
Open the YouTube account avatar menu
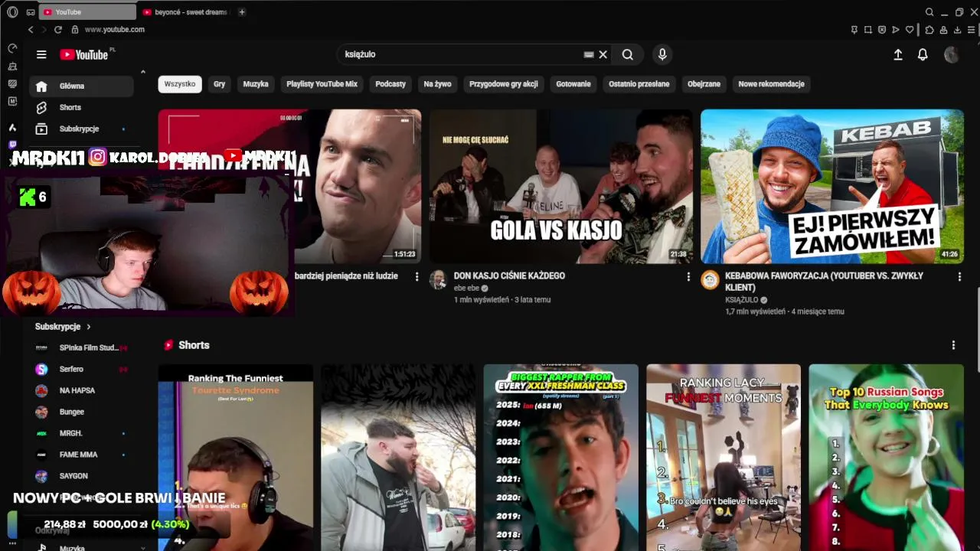(x=952, y=54)
